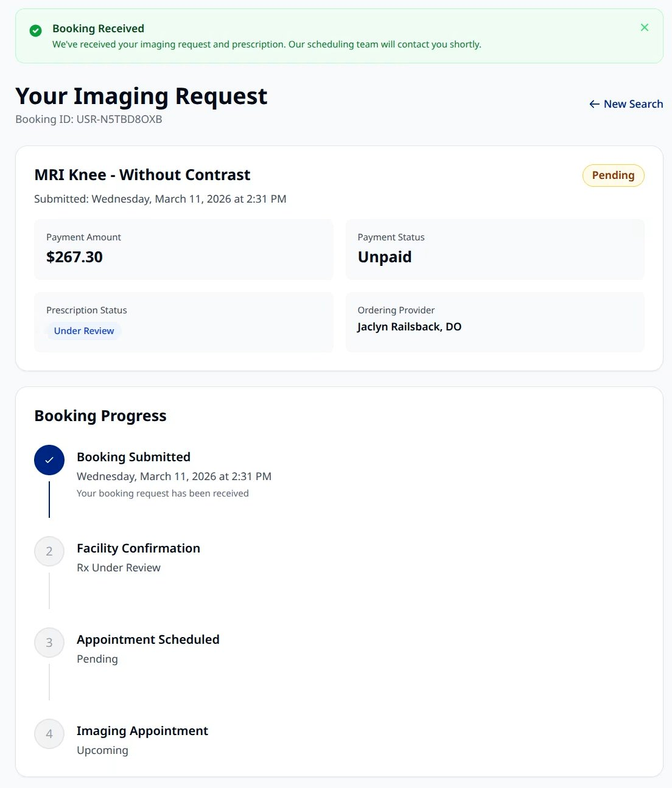The height and width of the screenshot is (788, 672).
Task: Expand the Booking Progress section
Action: (x=100, y=416)
